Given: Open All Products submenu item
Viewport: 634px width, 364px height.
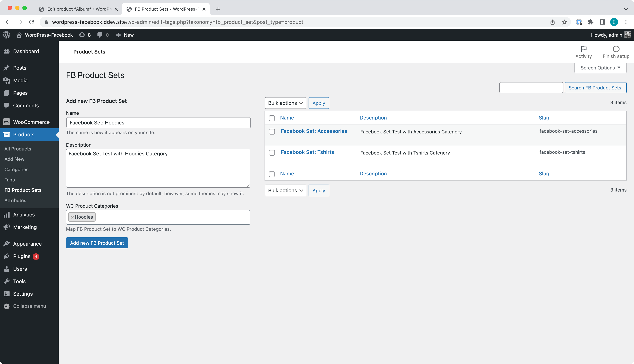Looking at the screenshot, I should 18,149.
